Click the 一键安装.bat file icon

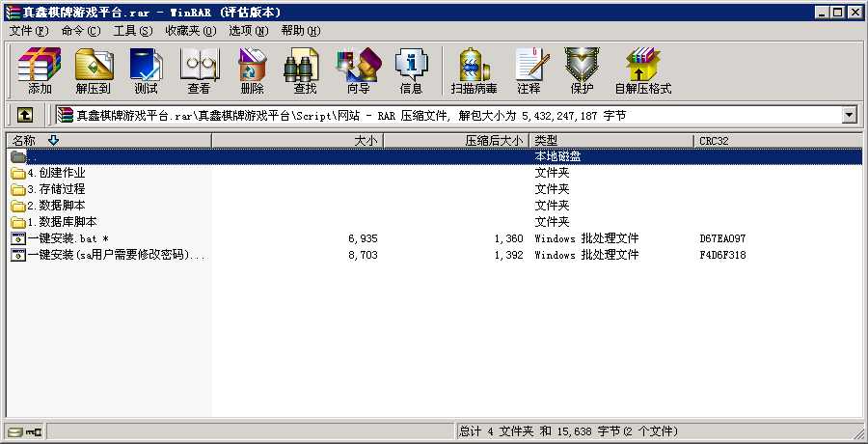pyautogui.click(x=18, y=239)
